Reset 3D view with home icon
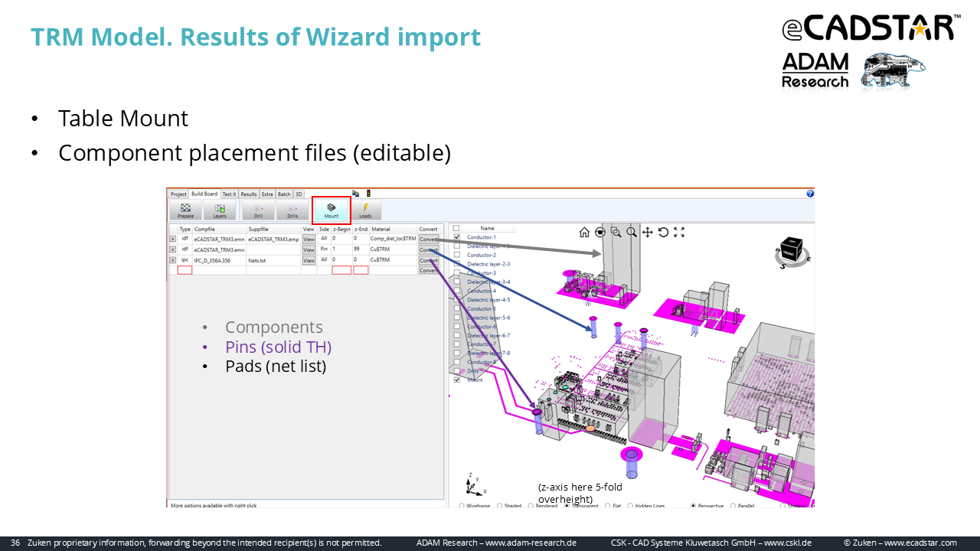The image size is (980, 551). [x=584, y=232]
